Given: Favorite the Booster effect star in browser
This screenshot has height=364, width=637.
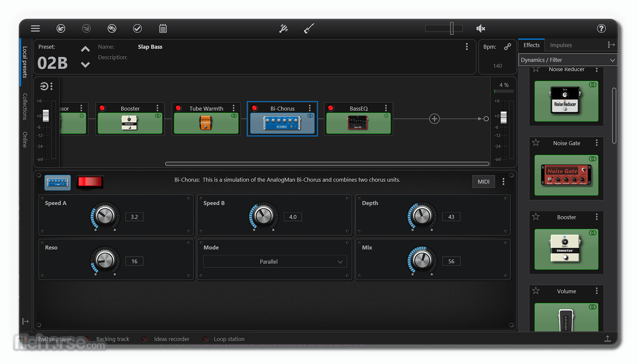Looking at the screenshot, I should 536,217.
